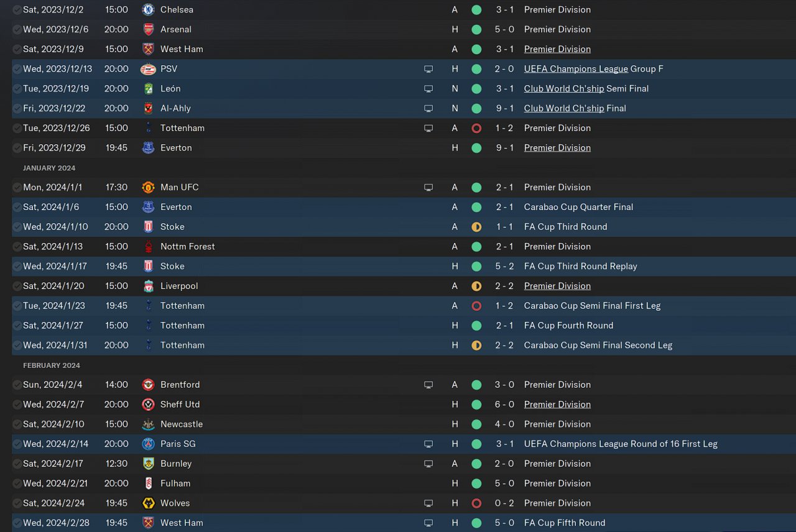
Task: Click the February 2024 month header
Action: 52,365
